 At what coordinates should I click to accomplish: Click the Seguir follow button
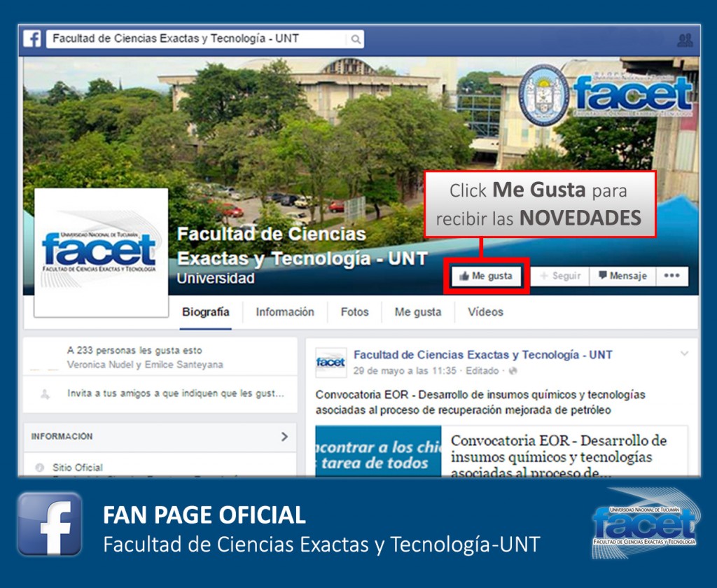[x=559, y=276]
